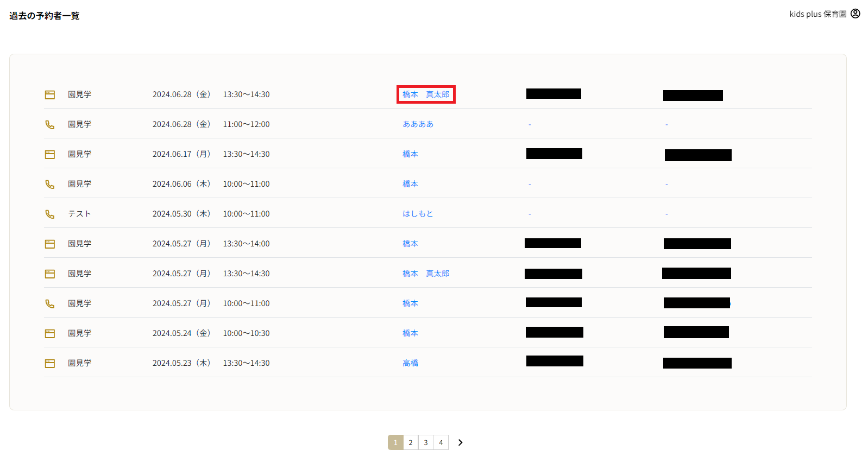This screenshot has height=463, width=868.
Task: Click the calendar icon for 2024.06.28 13:30 reservation
Action: pyautogui.click(x=50, y=94)
